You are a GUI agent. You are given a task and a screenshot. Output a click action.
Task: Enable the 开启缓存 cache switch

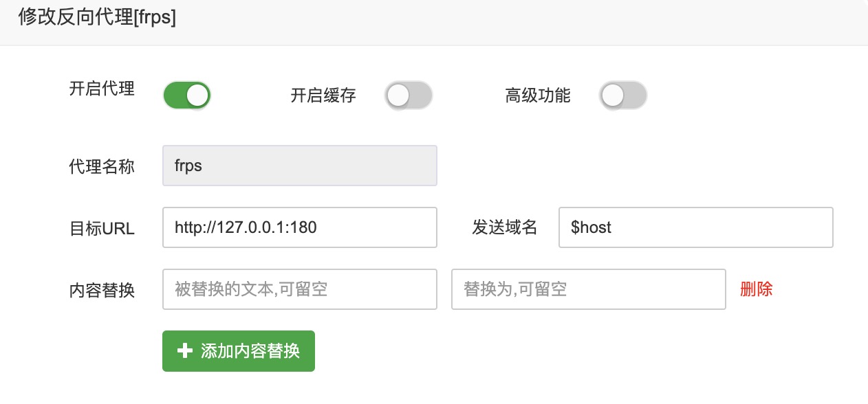tap(409, 96)
